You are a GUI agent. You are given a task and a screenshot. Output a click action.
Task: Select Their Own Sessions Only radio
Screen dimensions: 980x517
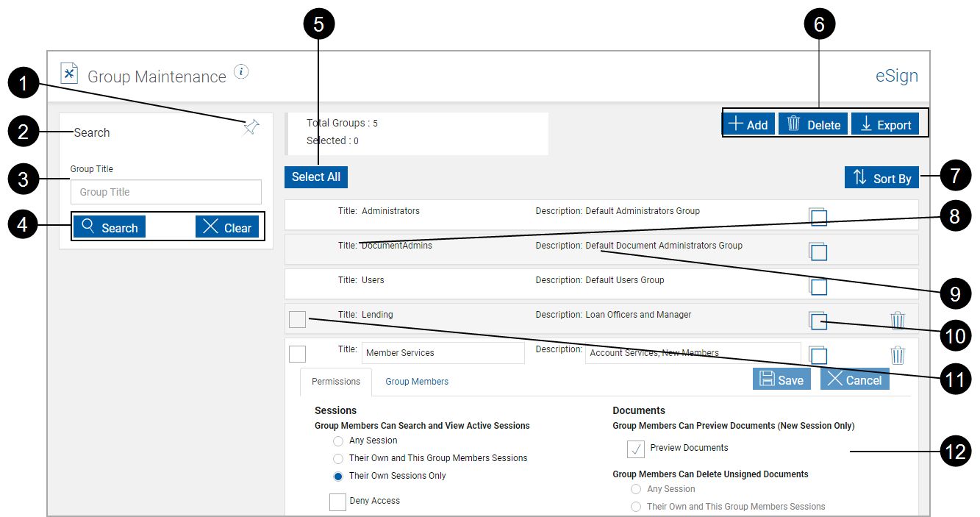(x=338, y=477)
